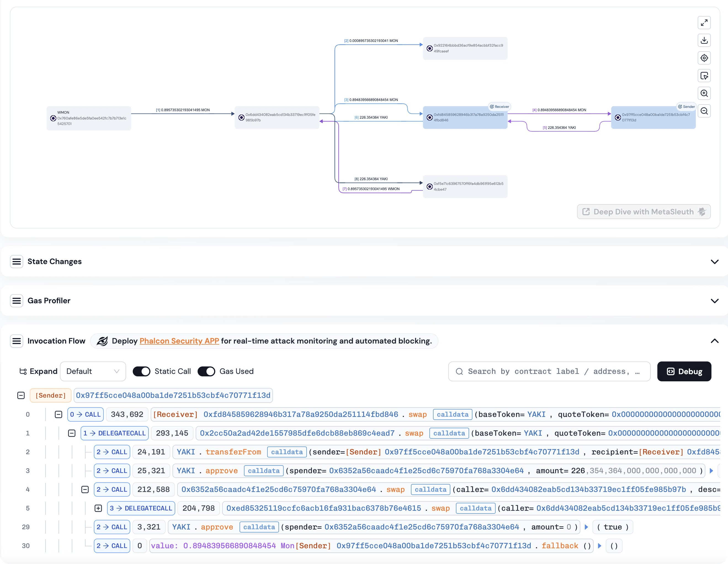Viewport: 728px width, 564px height.
Task: Click the Debug button
Action: 684,371
